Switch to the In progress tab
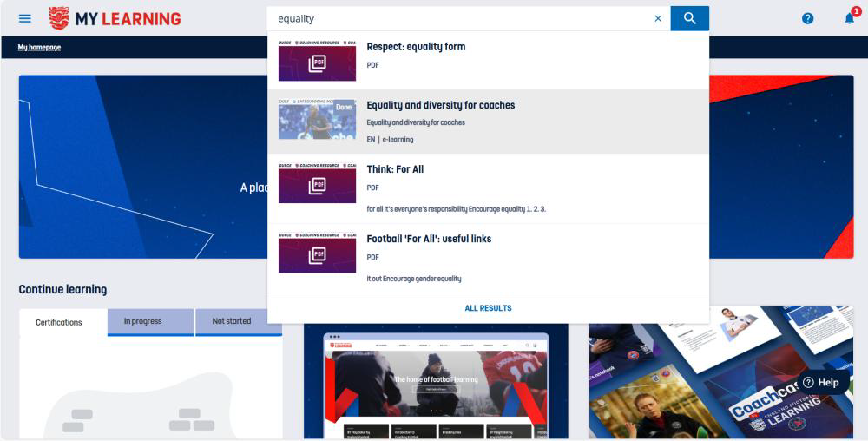The image size is (868, 441). click(x=150, y=321)
